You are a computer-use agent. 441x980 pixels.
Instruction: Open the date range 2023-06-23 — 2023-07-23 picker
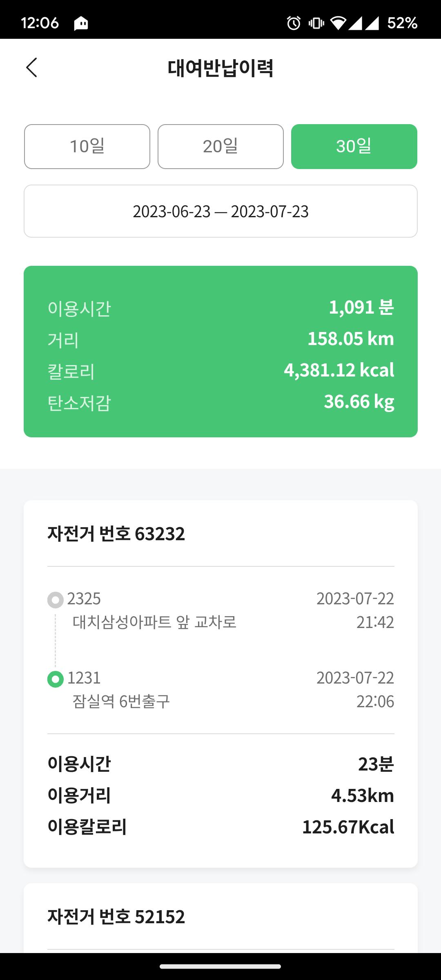click(x=220, y=211)
